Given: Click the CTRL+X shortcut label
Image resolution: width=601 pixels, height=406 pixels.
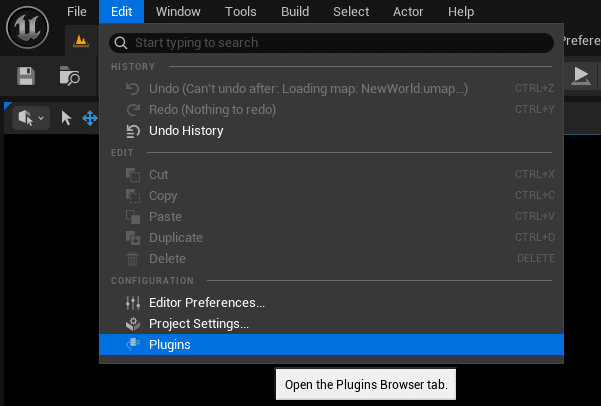Looking at the screenshot, I should (x=535, y=174).
